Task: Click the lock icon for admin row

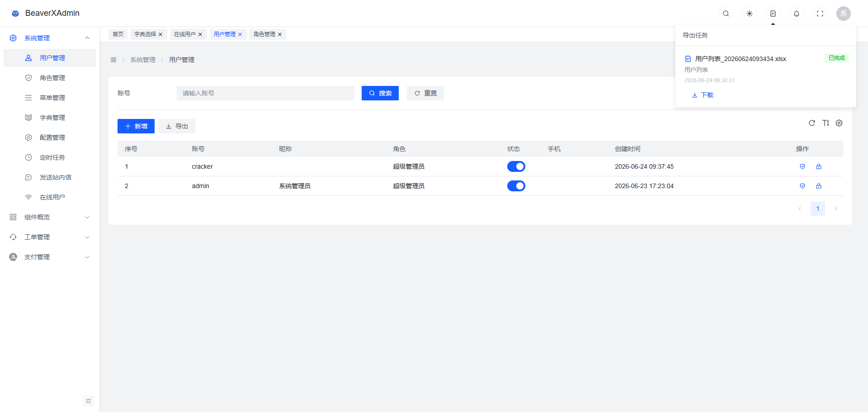Action: (819, 186)
